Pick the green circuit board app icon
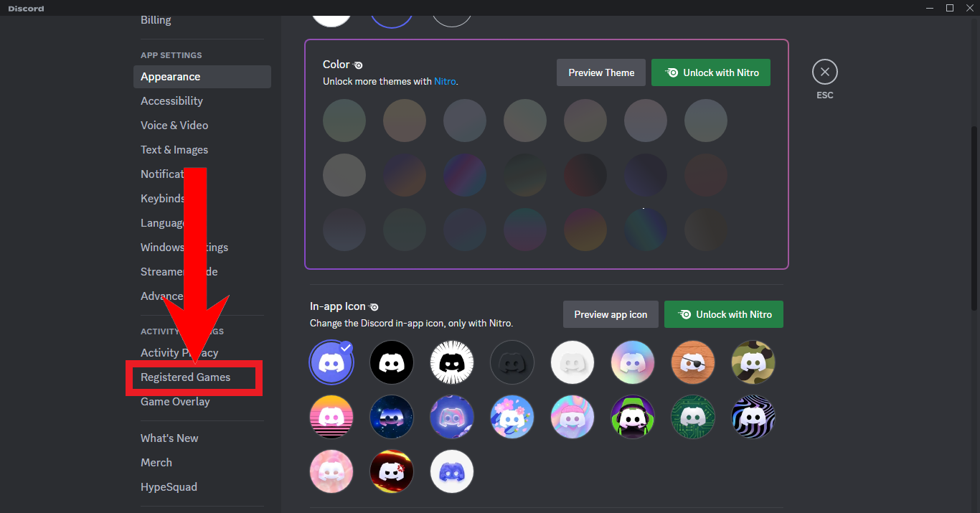Image resolution: width=980 pixels, height=513 pixels. [x=693, y=417]
